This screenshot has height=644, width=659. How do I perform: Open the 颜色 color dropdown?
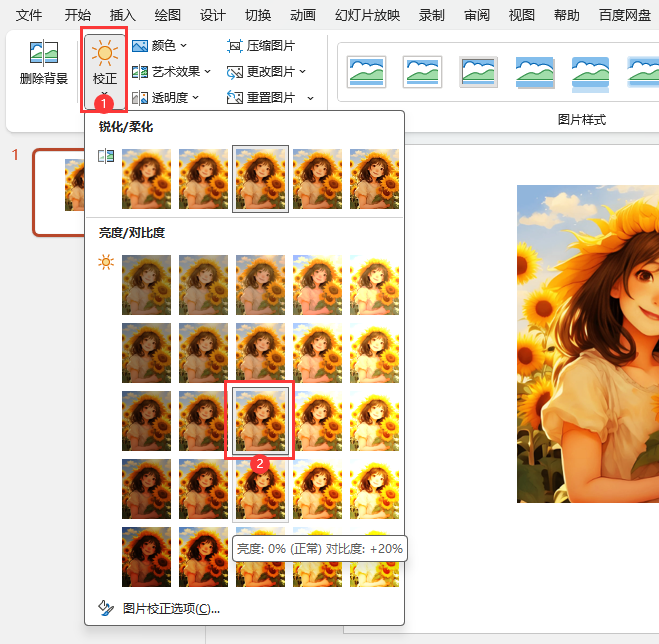pyautogui.click(x=160, y=45)
